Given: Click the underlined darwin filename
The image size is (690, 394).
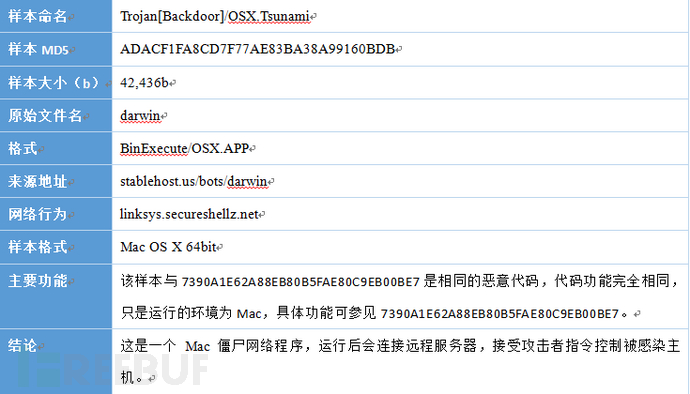Looking at the screenshot, I should pyautogui.click(x=140, y=115).
